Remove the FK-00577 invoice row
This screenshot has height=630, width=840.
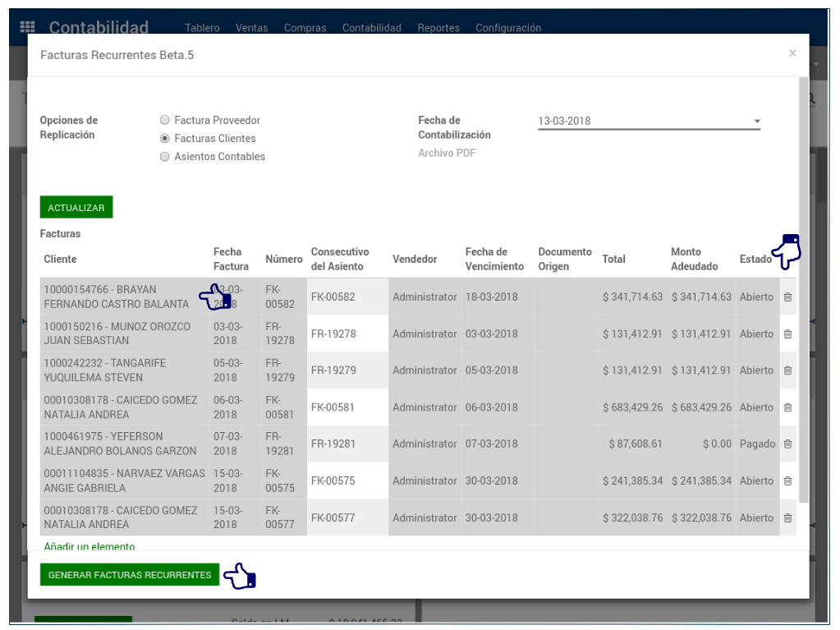point(787,518)
